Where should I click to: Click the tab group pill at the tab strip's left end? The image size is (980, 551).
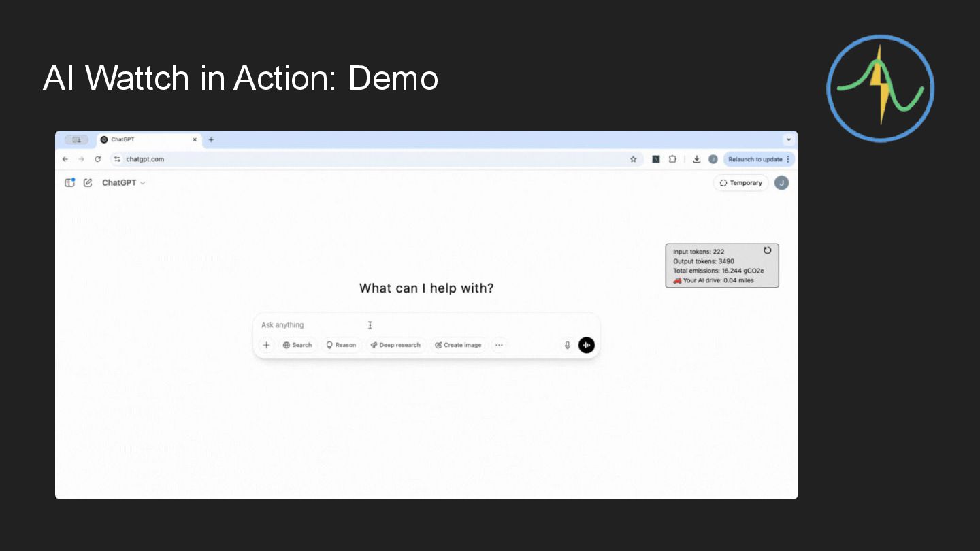pyautogui.click(x=76, y=139)
